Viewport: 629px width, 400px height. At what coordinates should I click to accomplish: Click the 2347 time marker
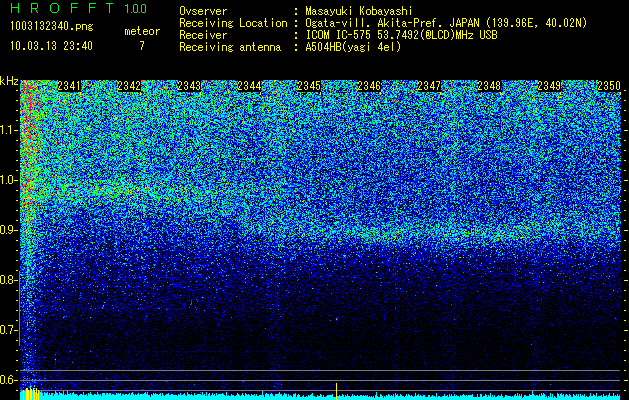(429, 86)
